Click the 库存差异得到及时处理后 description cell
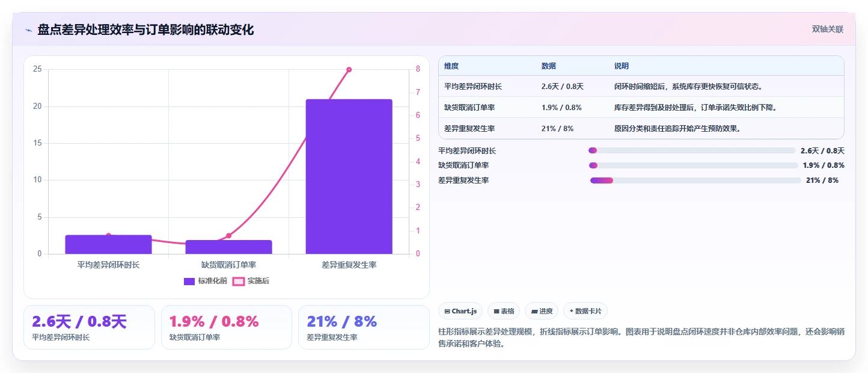The height and width of the screenshot is (373, 868). click(695, 108)
